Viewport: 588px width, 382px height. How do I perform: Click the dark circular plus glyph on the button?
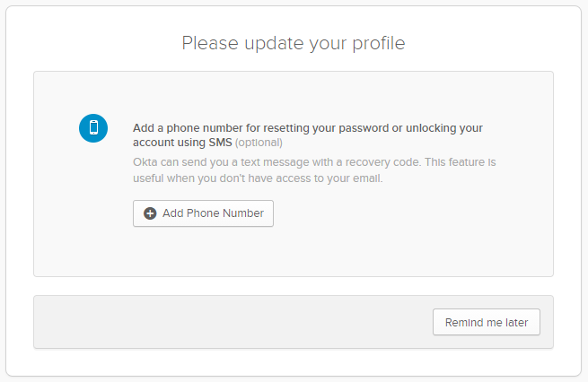coord(150,213)
